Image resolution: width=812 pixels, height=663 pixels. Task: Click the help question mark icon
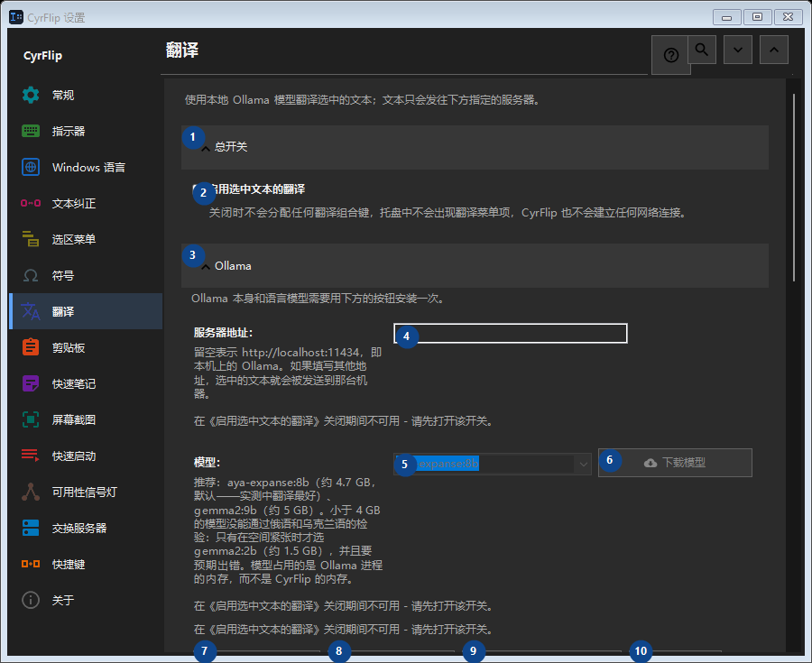tap(670, 55)
